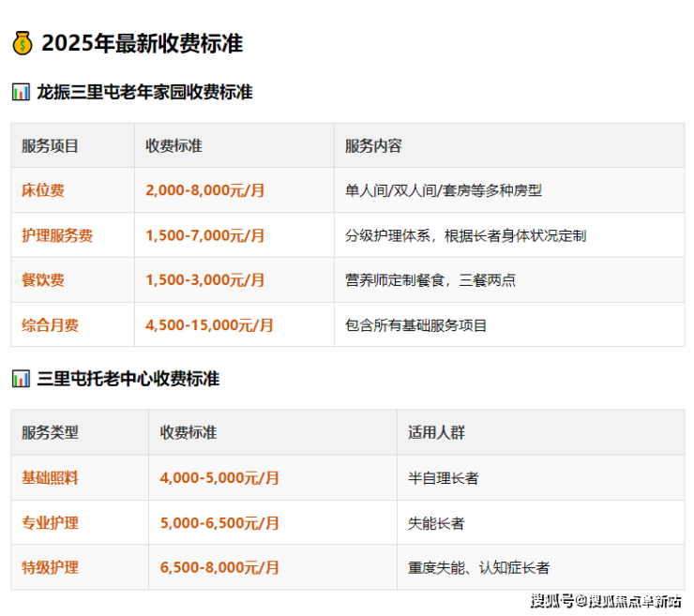Click the 服务项目 column header
694x616 pixels.
coord(51,145)
